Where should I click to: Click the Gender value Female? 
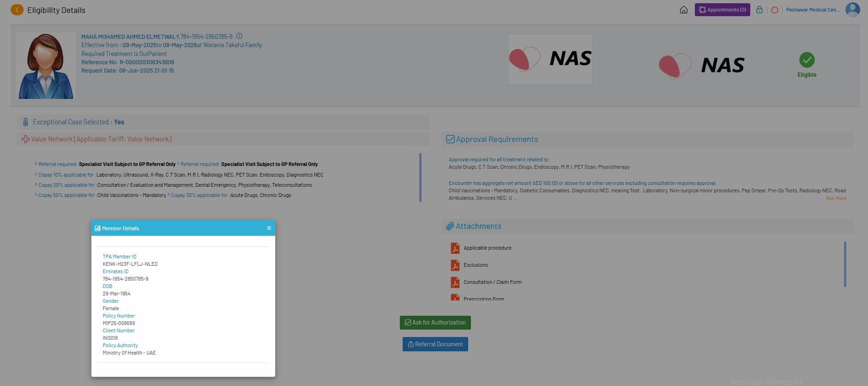pos(111,308)
